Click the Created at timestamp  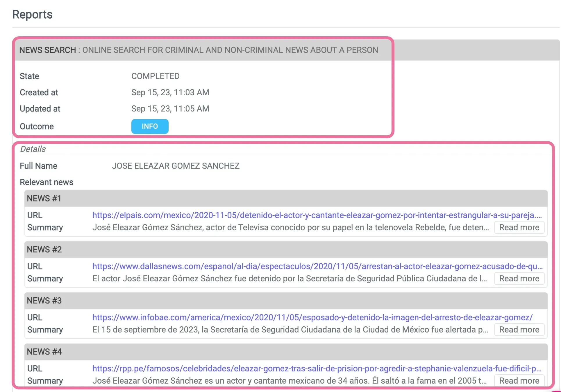170,92
